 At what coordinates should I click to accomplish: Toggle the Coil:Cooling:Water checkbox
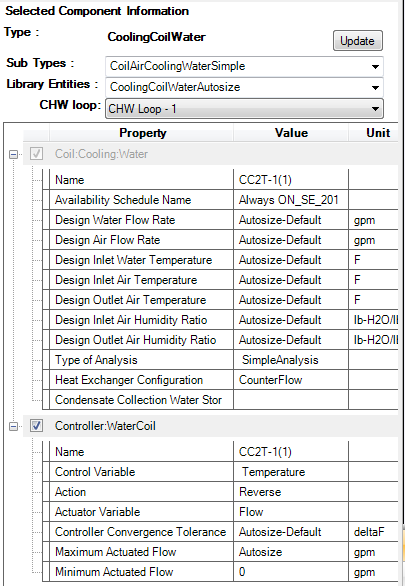pyautogui.click(x=36, y=154)
